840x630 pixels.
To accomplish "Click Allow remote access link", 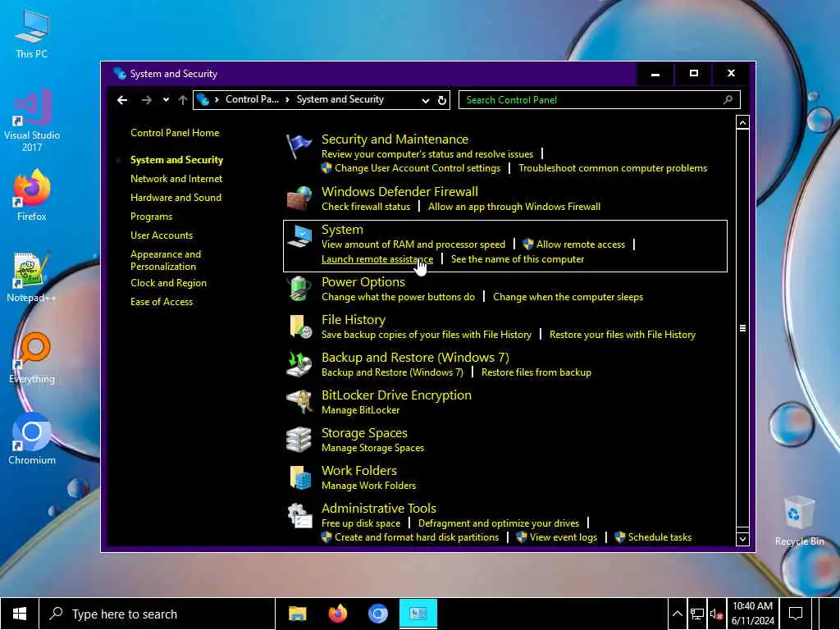I will 581,244.
